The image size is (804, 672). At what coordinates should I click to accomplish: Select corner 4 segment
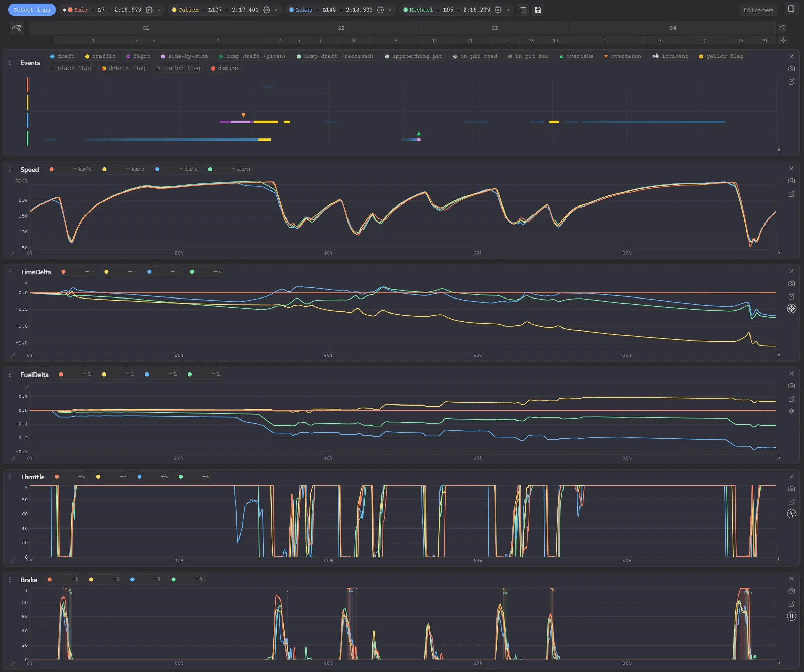tap(217, 40)
